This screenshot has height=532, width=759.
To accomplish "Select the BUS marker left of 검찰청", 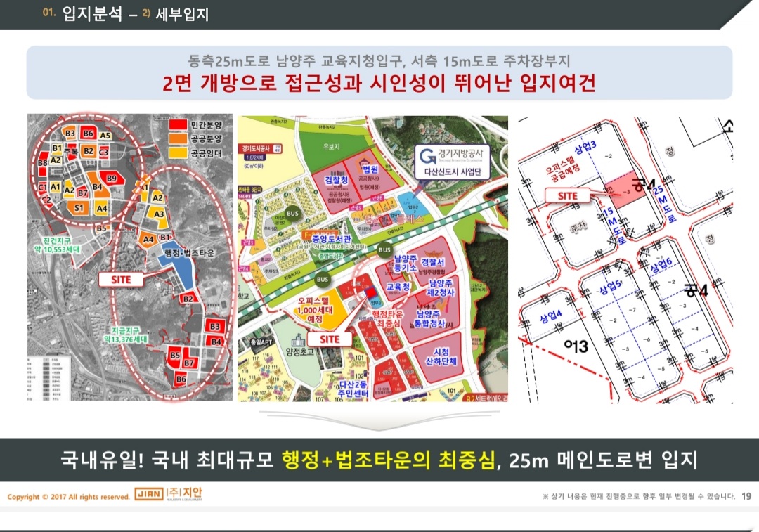I will [x=292, y=212].
